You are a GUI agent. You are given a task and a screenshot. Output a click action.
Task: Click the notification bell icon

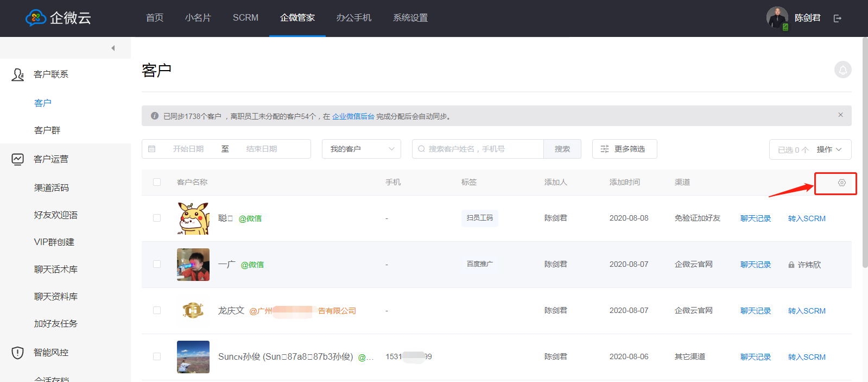(x=842, y=70)
